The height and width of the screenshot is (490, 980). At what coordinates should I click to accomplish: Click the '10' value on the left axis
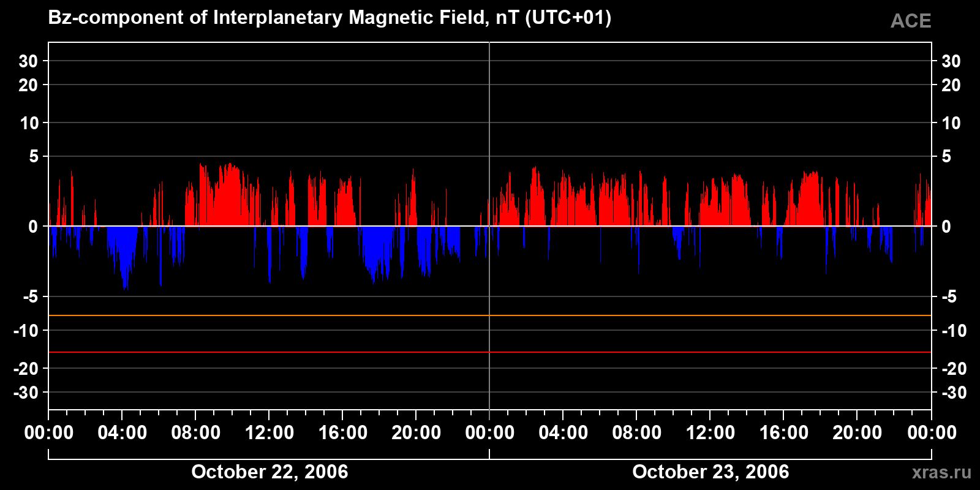[x=29, y=123]
